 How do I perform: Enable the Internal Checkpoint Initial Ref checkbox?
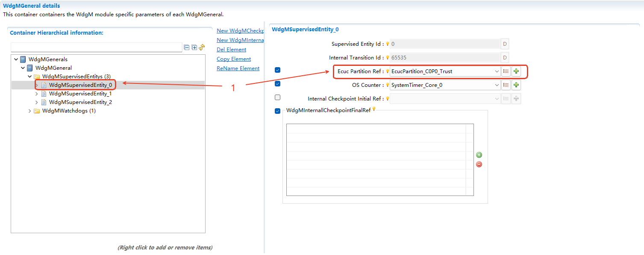(277, 97)
